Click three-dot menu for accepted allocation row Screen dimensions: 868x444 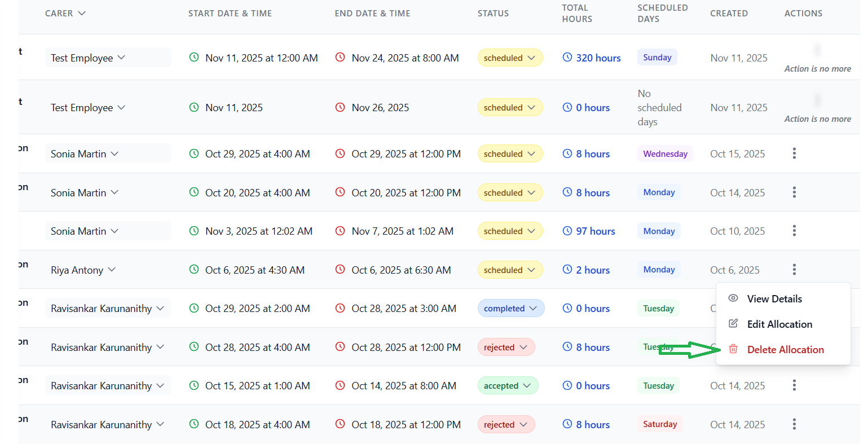(x=794, y=385)
